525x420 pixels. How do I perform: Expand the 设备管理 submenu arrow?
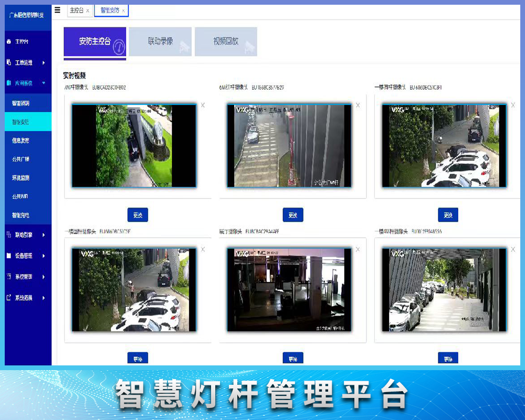pyautogui.click(x=44, y=256)
